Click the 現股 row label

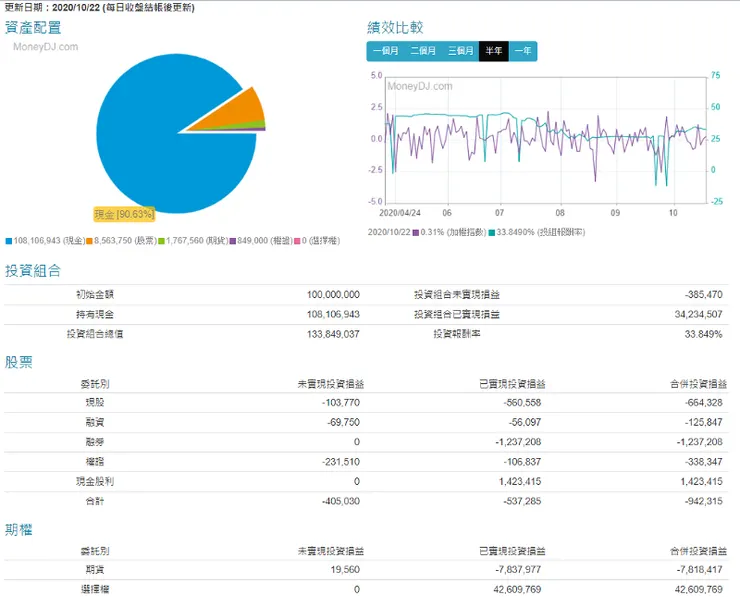pyautogui.click(x=95, y=403)
